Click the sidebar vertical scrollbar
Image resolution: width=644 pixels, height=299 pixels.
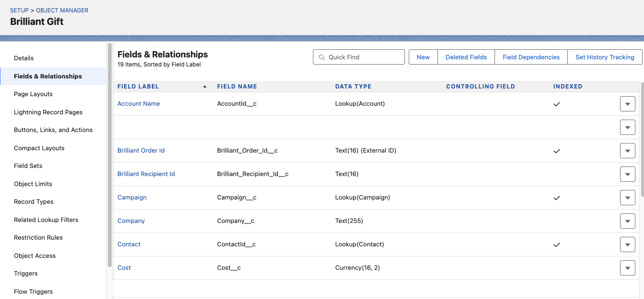point(110,153)
